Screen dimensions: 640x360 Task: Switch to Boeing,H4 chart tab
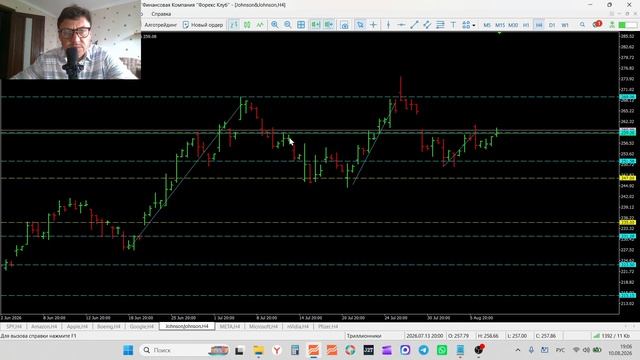(109, 327)
